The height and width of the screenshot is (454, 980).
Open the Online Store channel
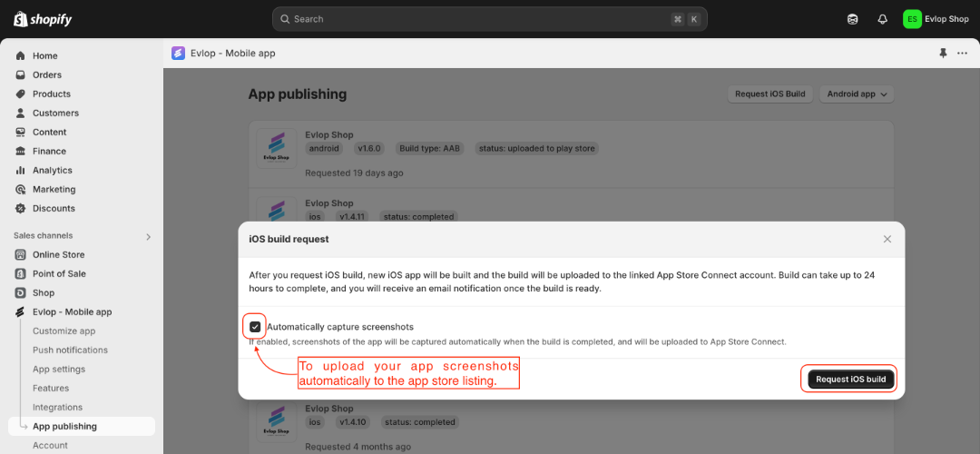(x=59, y=254)
